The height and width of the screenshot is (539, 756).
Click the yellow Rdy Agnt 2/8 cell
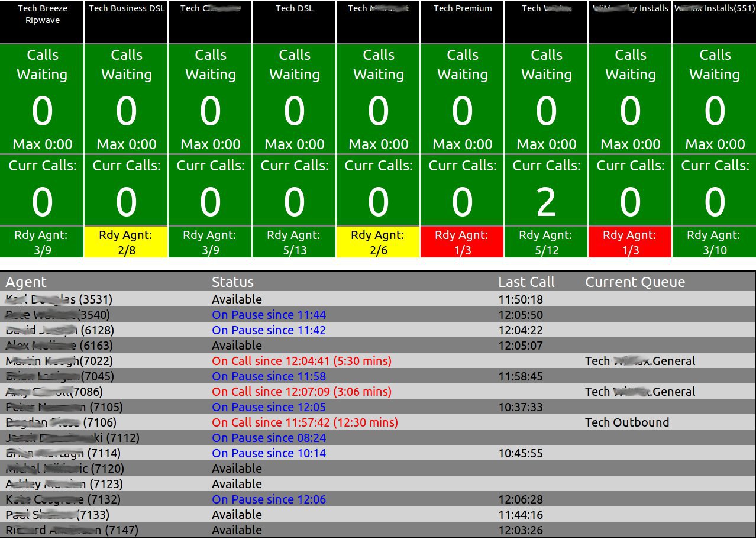(126, 242)
